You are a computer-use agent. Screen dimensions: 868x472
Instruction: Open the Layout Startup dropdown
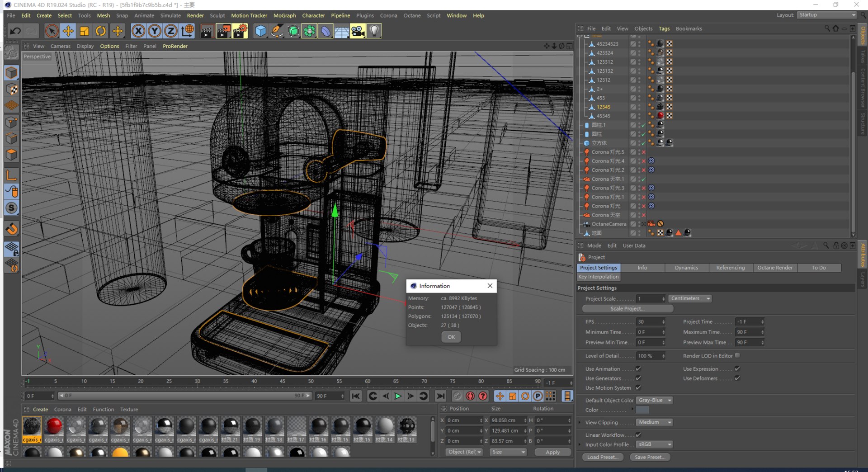pyautogui.click(x=826, y=15)
